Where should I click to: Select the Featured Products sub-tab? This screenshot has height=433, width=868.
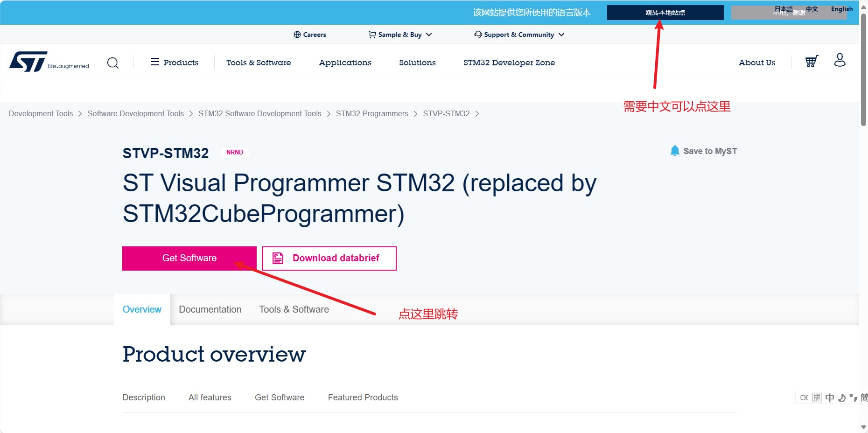point(363,398)
